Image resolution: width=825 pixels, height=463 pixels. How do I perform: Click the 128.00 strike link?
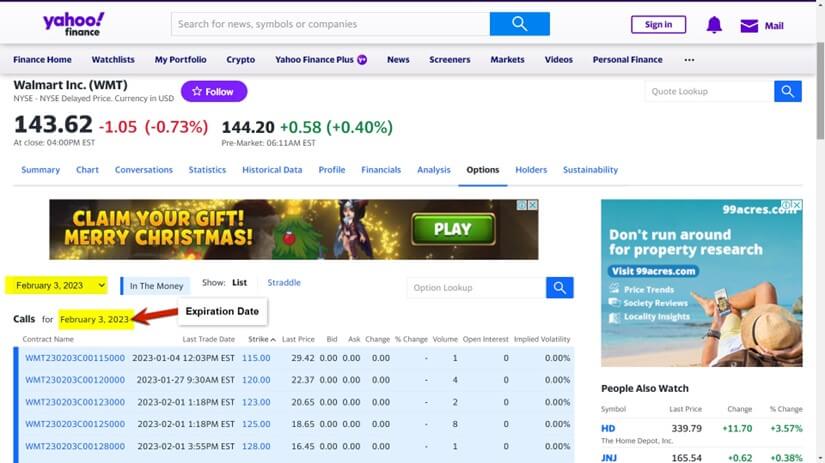coord(256,446)
